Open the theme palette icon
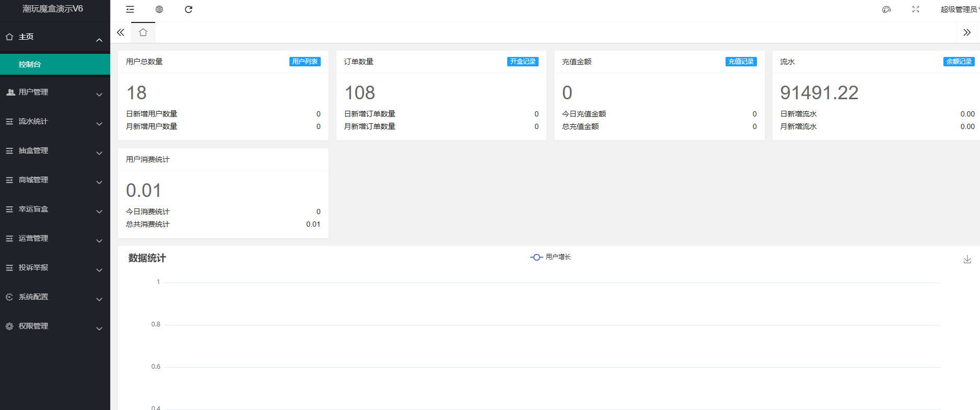 886,9
